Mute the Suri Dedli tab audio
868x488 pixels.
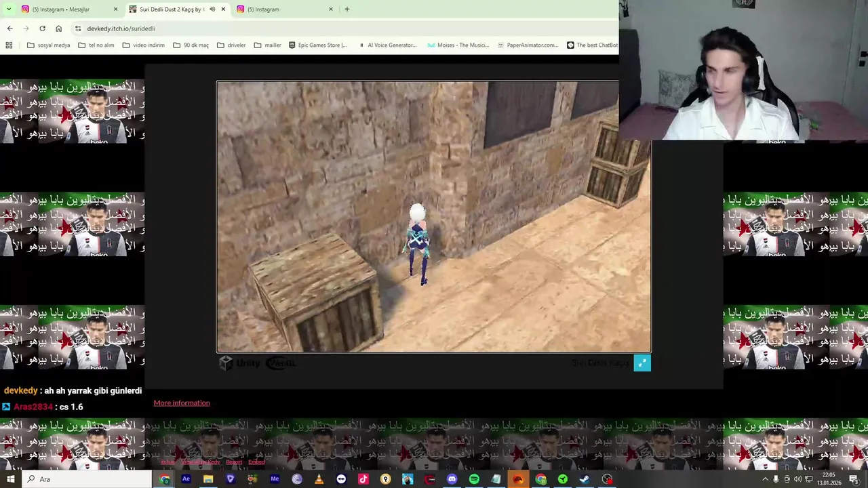coord(212,9)
